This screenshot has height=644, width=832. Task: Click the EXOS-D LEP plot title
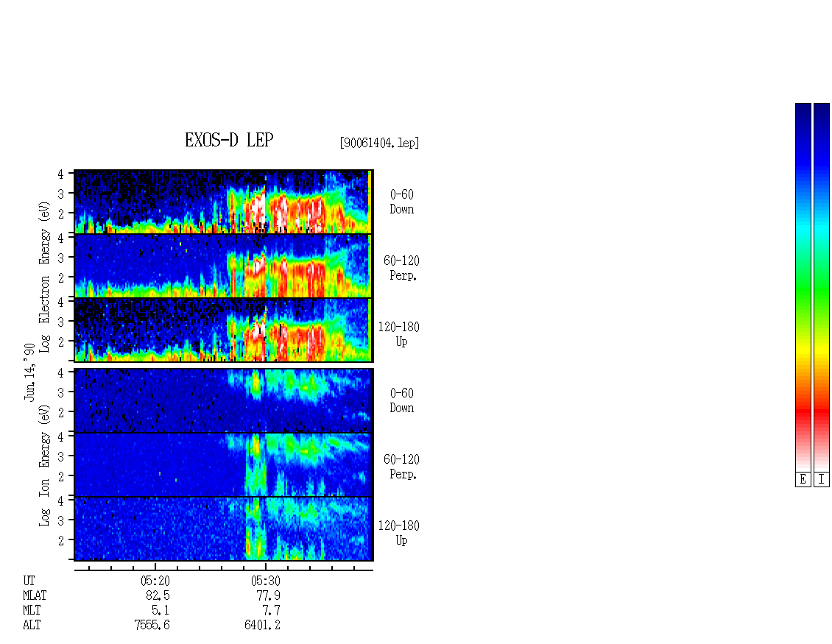click(x=229, y=140)
